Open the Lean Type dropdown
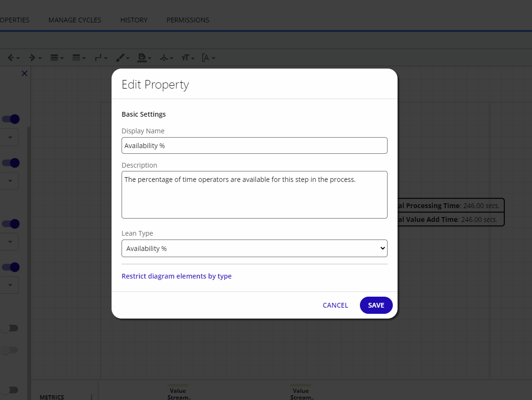 254,249
